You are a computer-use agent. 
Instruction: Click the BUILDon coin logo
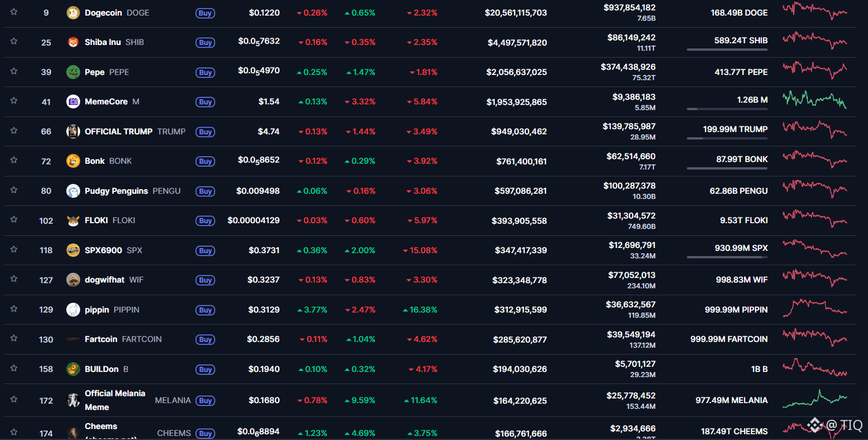(73, 369)
